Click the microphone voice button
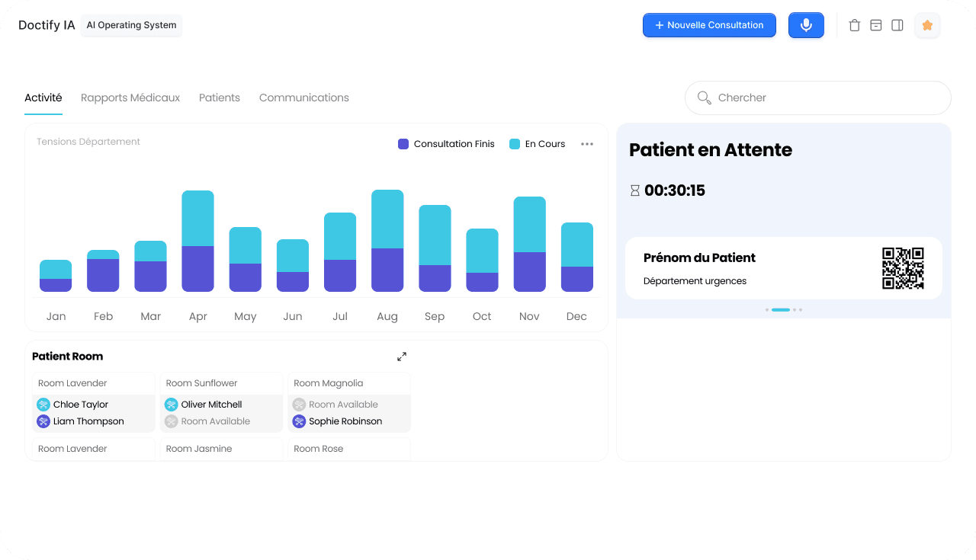This screenshot has height=560, width=976. point(806,25)
